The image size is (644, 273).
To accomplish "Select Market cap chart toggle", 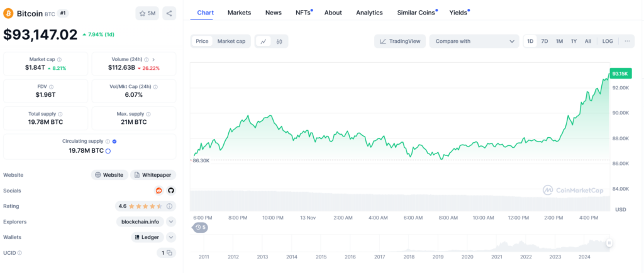I will [231, 41].
